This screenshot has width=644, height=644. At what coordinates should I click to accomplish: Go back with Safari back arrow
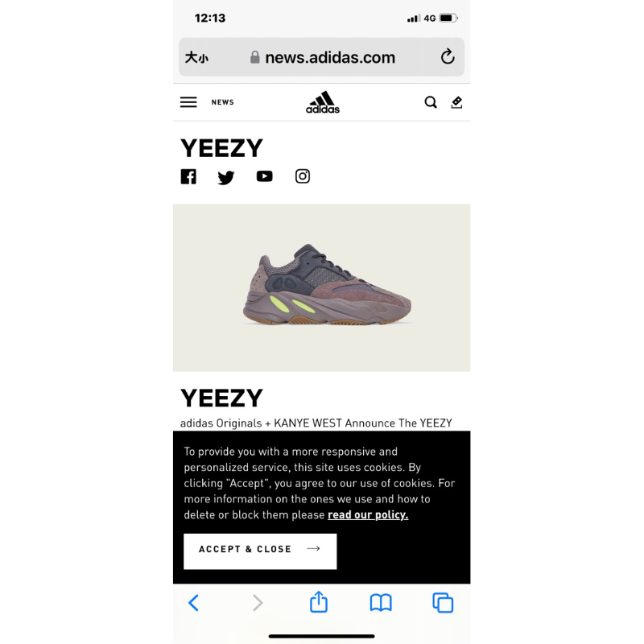point(193,603)
